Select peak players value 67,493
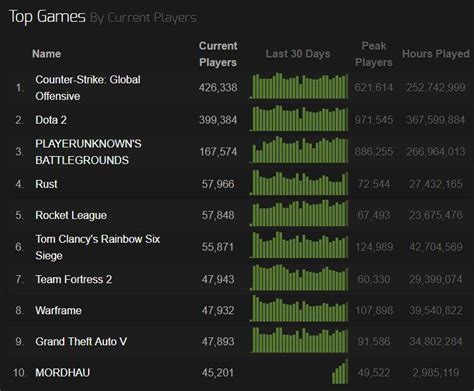The width and height of the screenshot is (474, 391). pyautogui.click(x=374, y=215)
